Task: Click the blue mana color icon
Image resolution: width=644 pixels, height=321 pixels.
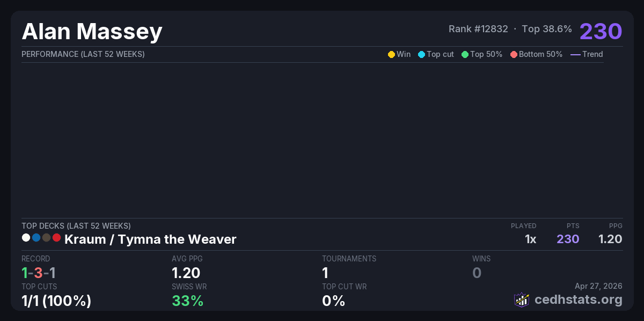Action: click(x=36, y=238)
